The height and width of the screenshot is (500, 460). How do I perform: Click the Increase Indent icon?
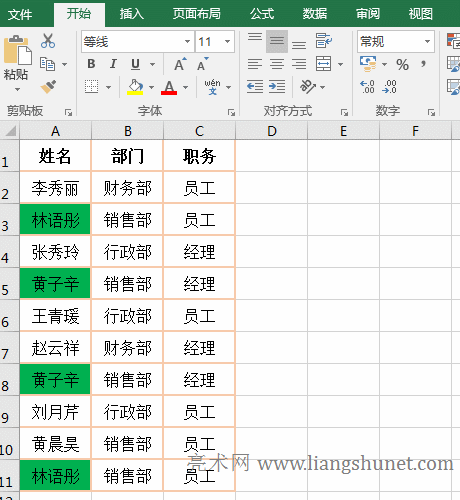277,87
